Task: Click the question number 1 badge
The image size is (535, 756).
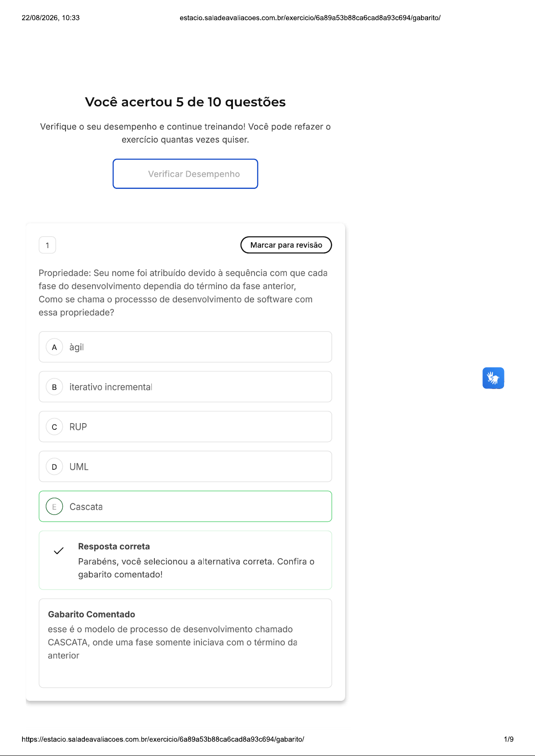Action: (48, 245)
